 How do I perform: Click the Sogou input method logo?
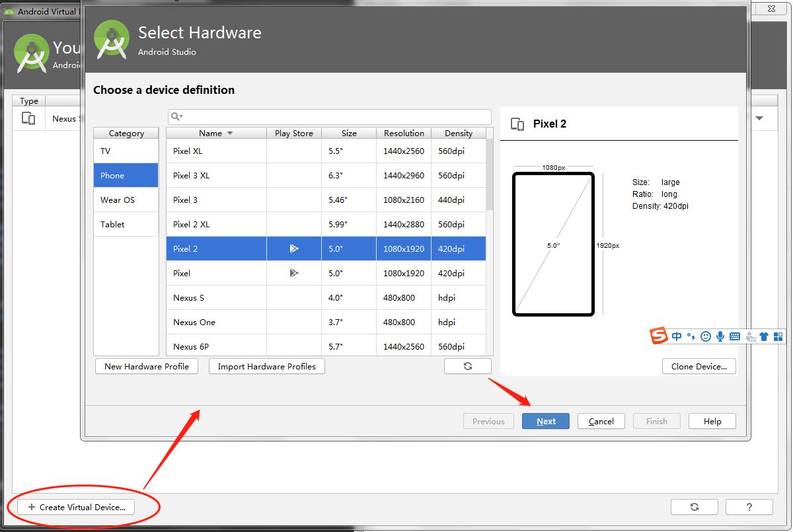click(x=659, y=336)
